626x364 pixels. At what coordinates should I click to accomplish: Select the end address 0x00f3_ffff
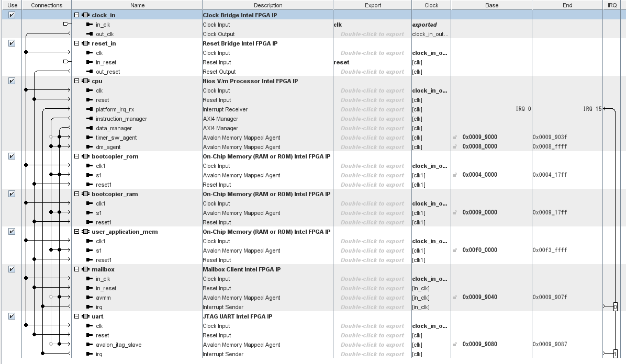[550, 250]
